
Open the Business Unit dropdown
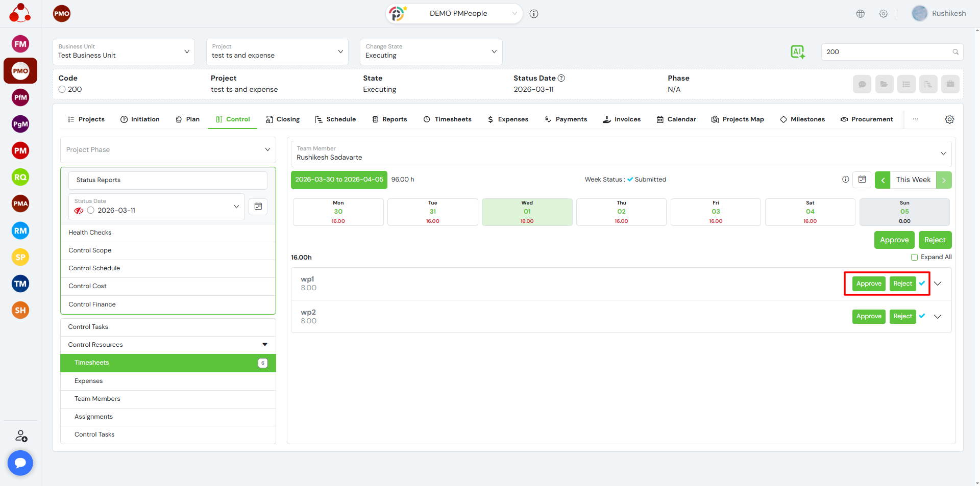[124, 52]
